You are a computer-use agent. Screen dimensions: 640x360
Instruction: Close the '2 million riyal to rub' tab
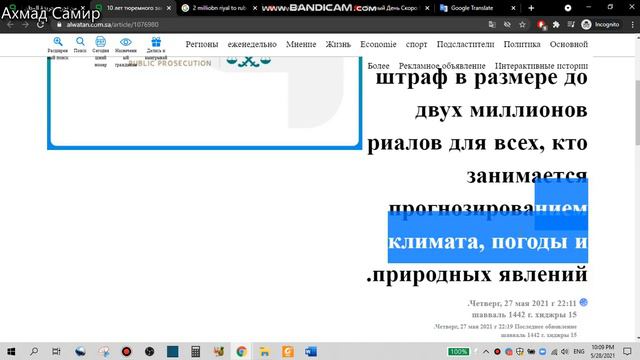(255, 8)
